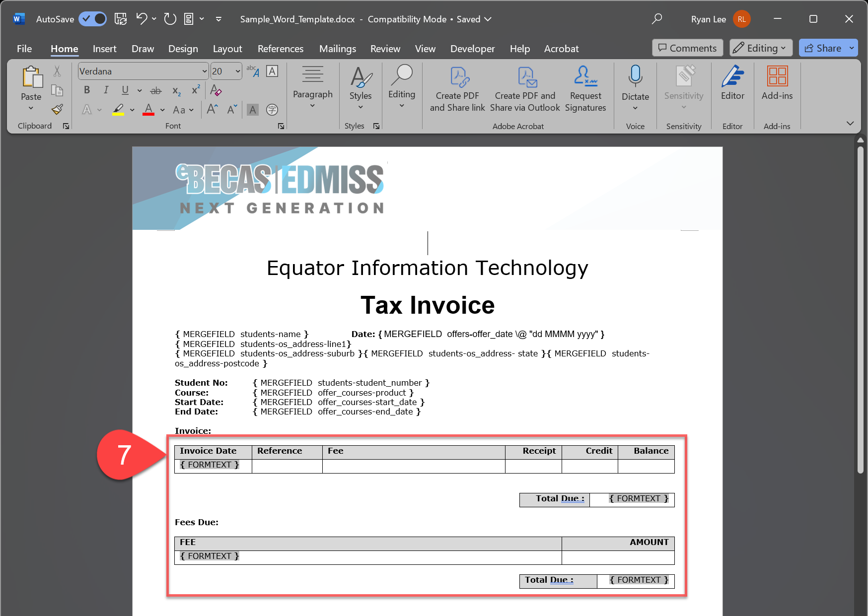Click the Dictate microphone icon

pyautogui.click(x=635, y=76)
